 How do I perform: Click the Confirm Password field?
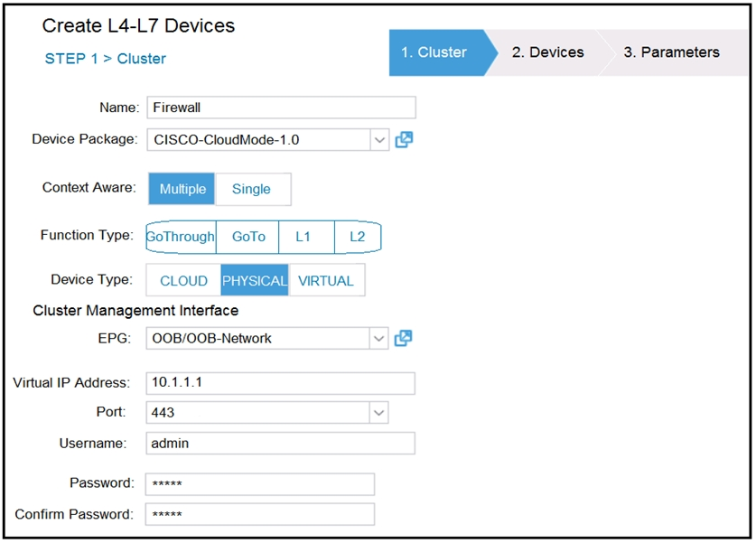point(260,514)
